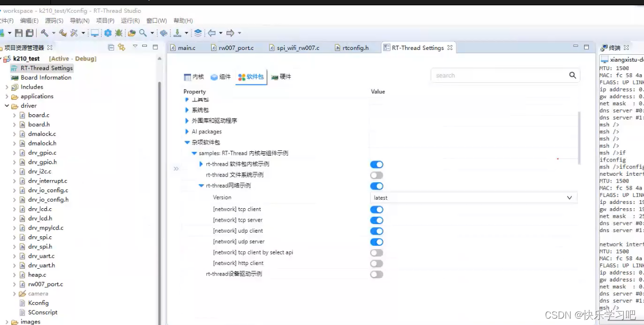The height and width of the screenshot is (325, 644).
Task: Expand the AI packages category
Action: [x=187, y=131]
